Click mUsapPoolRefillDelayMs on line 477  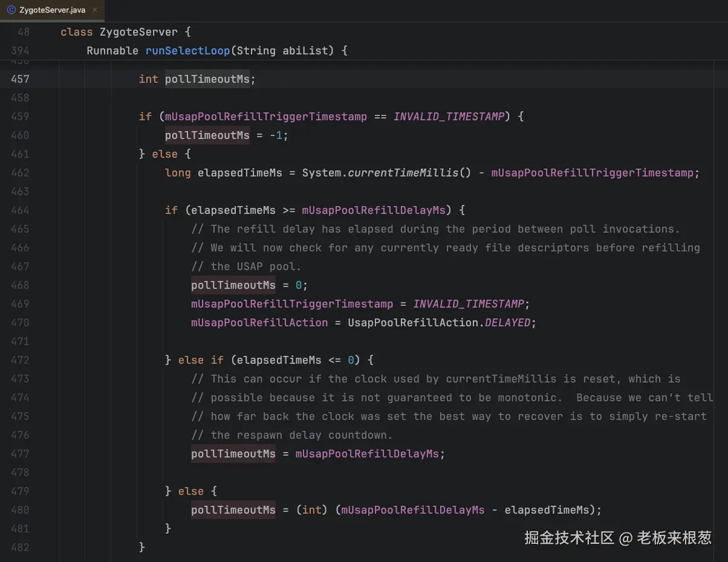tap(367, 454)
